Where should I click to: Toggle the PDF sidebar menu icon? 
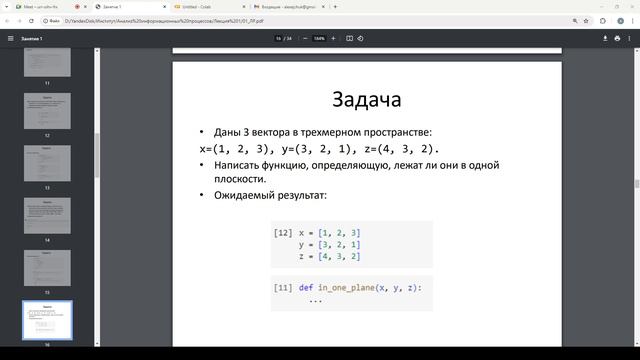point(11,38)
